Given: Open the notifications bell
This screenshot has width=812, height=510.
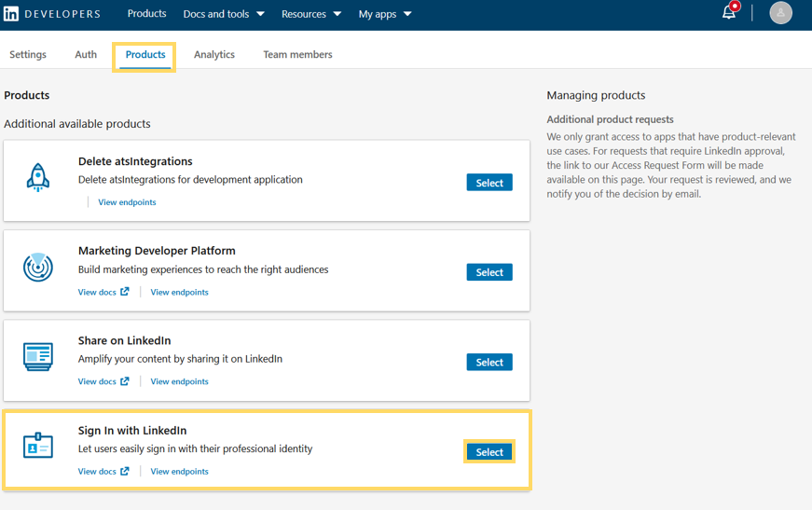Looking at the screenshot, I should click(729, 13).
